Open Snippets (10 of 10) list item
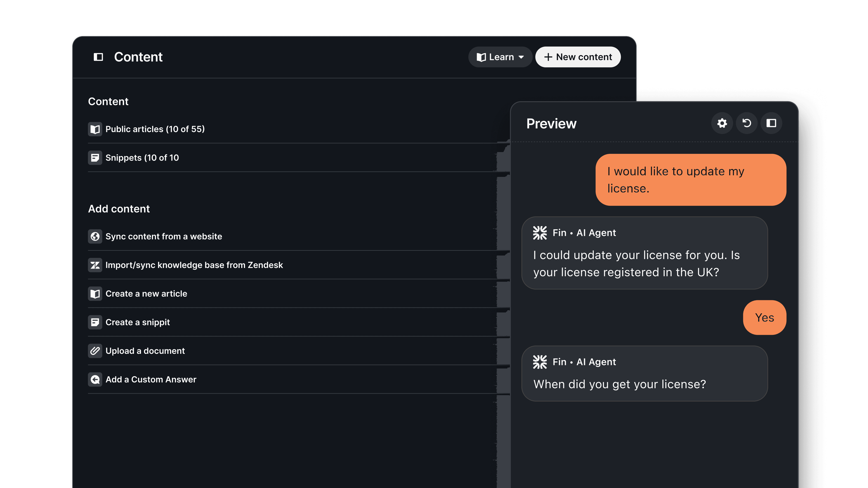This screenshot has width=868, height=488. coord(142,158)
